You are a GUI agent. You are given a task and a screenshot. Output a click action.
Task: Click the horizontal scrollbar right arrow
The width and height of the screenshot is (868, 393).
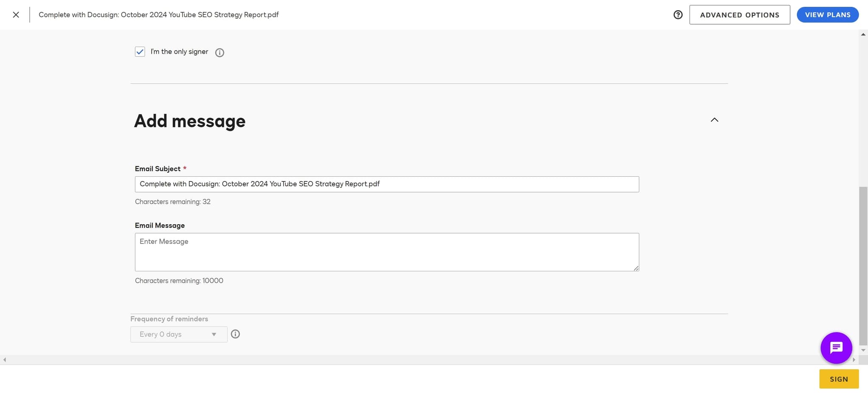[x=854, y=360]
